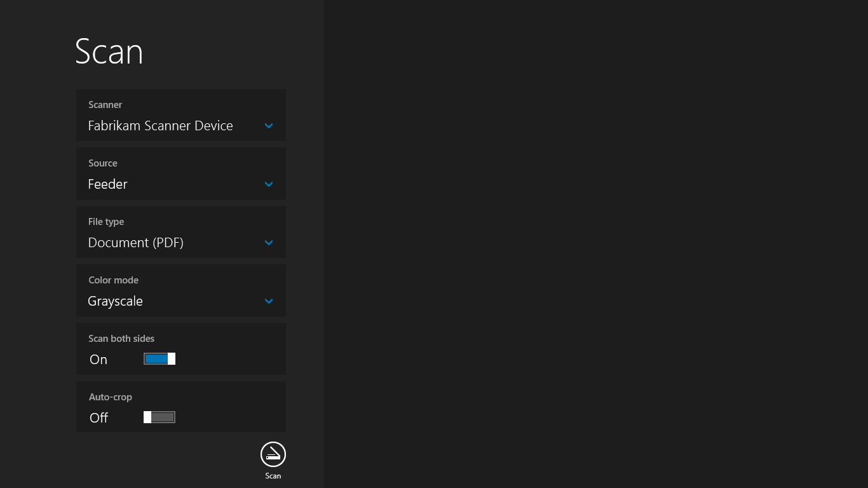Screen dimensions: 868x488
Task: Click the chevron next to Grayscale
Action: (268, 301)
